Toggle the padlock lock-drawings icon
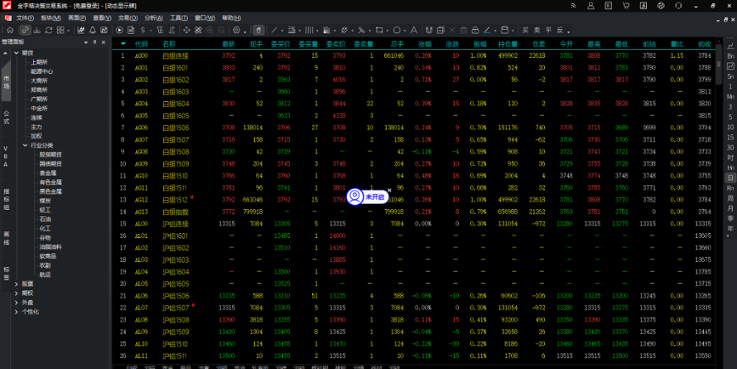This screenshot has height=369, width=737. pos(475,30)
